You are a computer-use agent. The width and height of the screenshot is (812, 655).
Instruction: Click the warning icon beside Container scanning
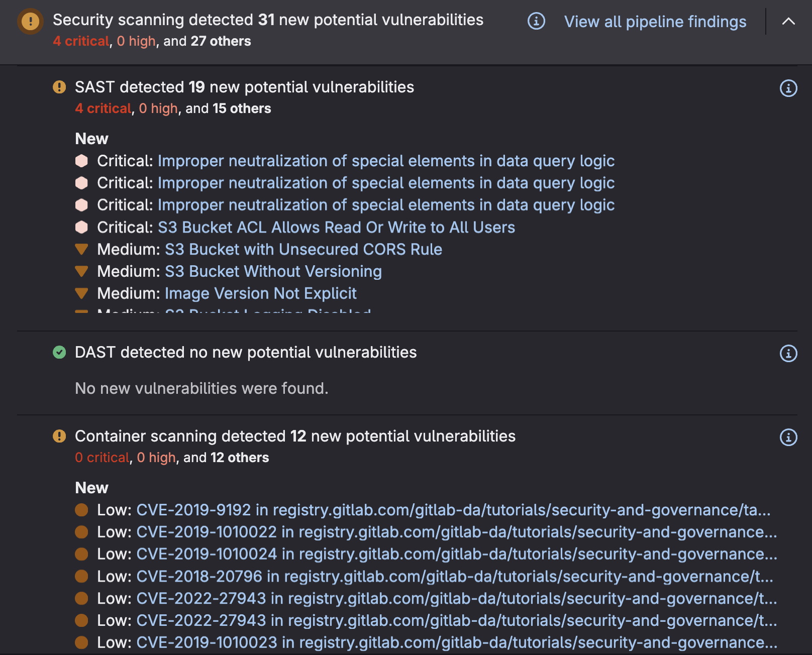click(59, 436)
